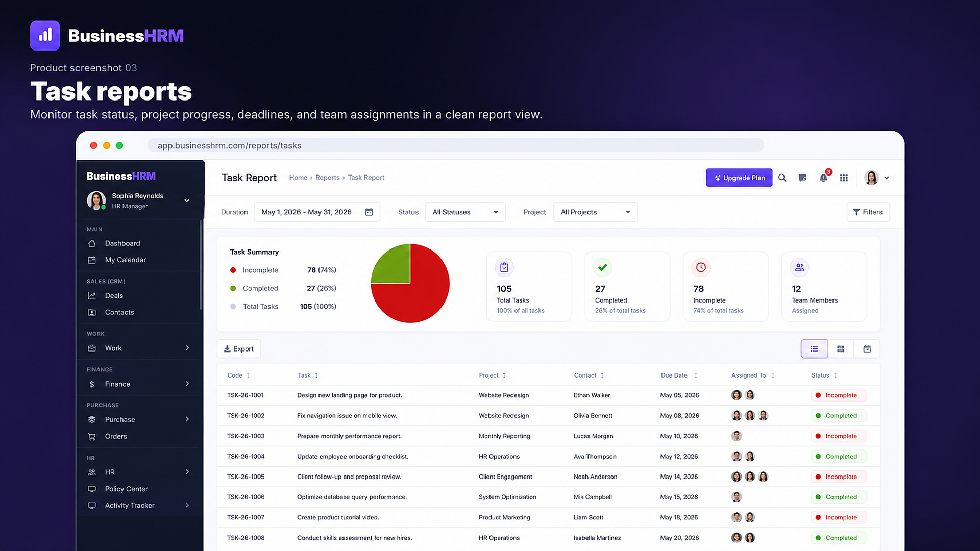Click the Incomplete status badge for TSK-26-1001
The height and width of the screenshot is (551, 980).
tap(838, 395)
